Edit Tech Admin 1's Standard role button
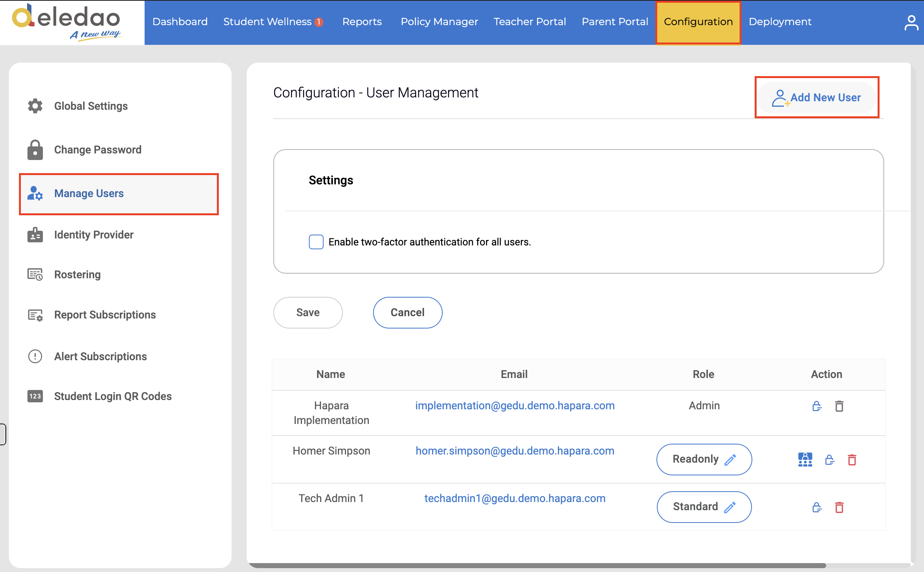This screenshot has width=924, height=572. coord(704,507)
